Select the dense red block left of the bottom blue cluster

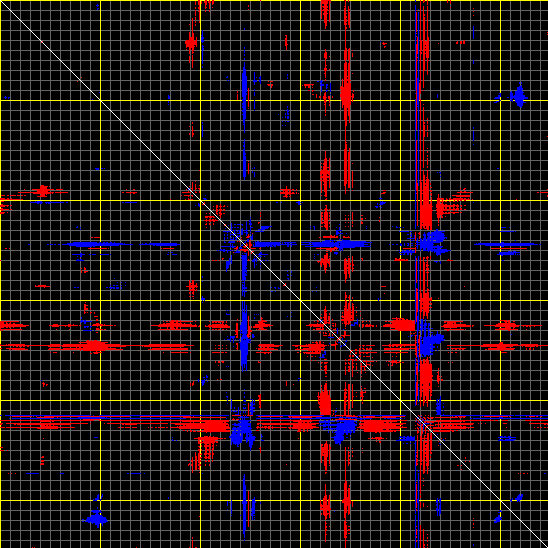[210, 426]
